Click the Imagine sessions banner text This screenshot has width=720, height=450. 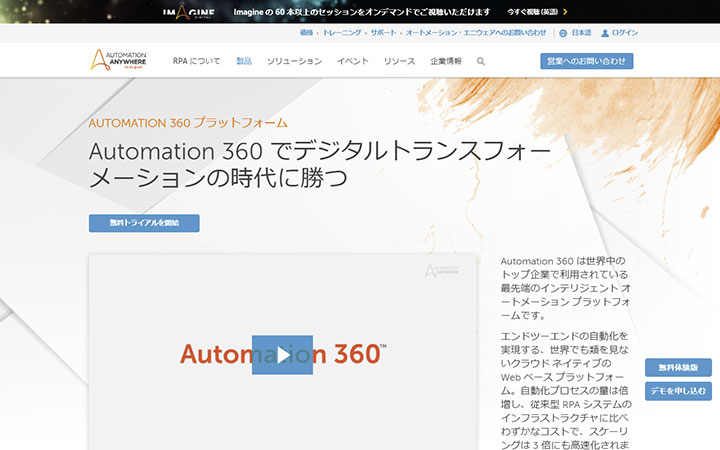click(362, 12)
